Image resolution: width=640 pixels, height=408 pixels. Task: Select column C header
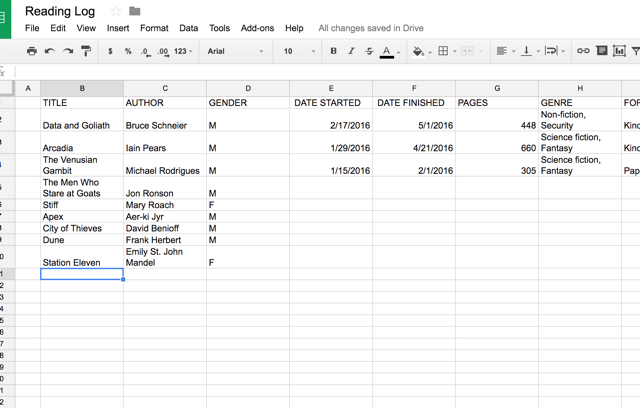(165, 89)
